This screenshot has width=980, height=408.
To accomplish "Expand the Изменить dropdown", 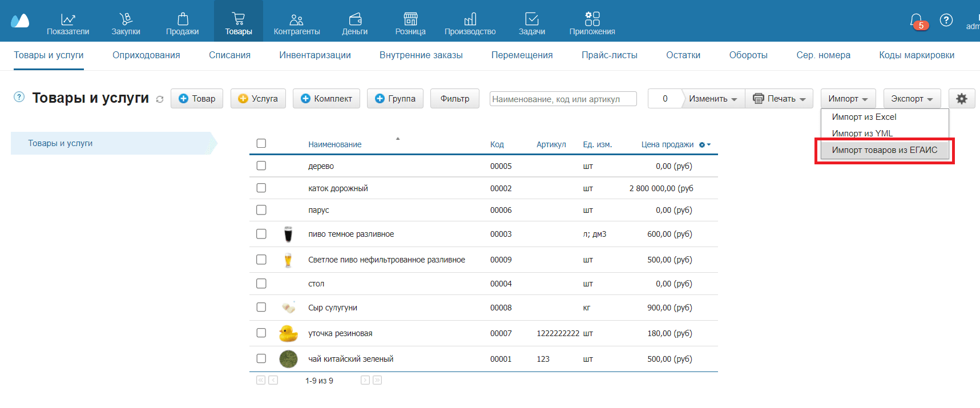I will [x=712, y=99].
